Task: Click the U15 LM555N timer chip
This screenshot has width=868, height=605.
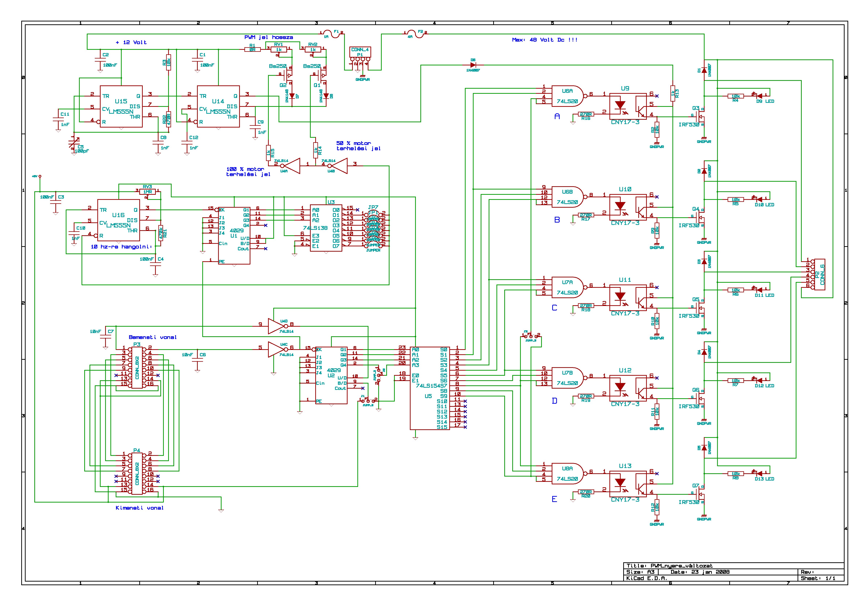Action: pyautogui.click(x=121, y=106)
